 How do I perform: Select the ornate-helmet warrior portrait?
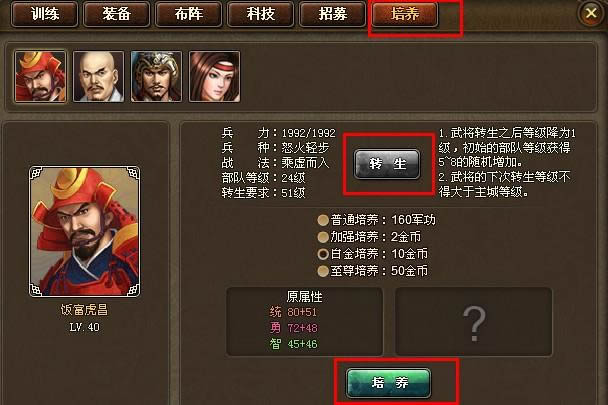156,76
